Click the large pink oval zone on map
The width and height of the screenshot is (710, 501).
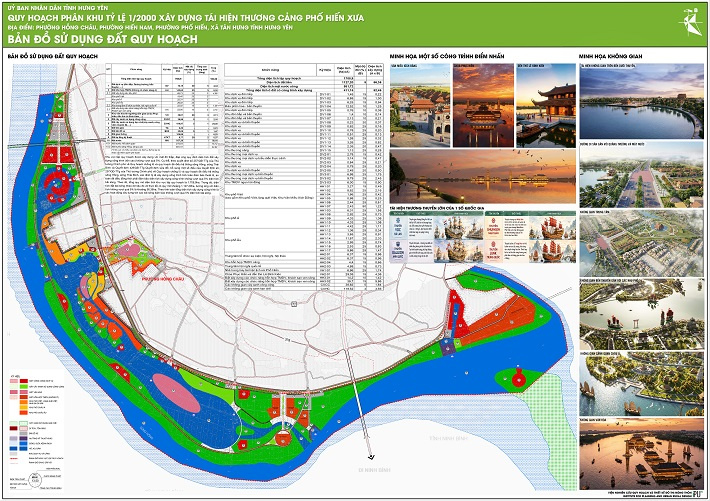pos(177,393)
